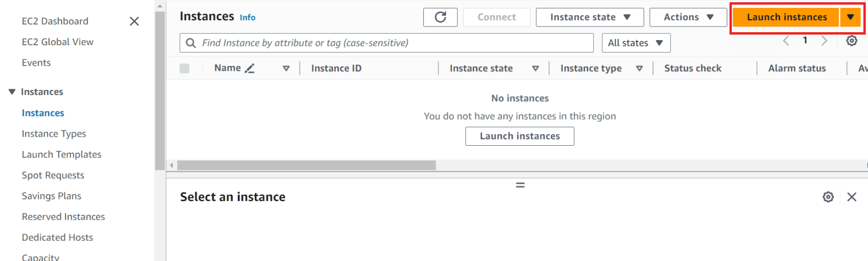The height and width of the screenshot is (261, 868).
Task: Open details pane settings gear icon
Action: pos(828,197)
